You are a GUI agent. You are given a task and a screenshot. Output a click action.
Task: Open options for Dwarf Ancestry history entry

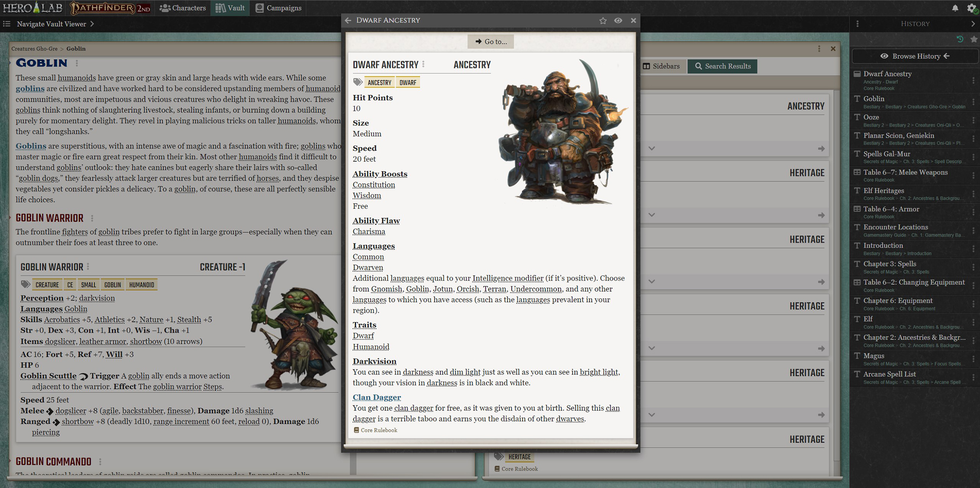click(x=973, y=80)
